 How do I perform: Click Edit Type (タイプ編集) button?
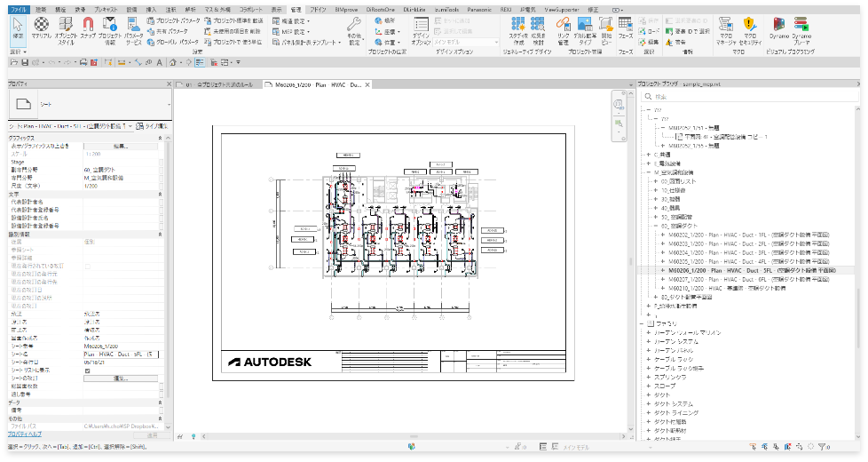tap(152, 126)
